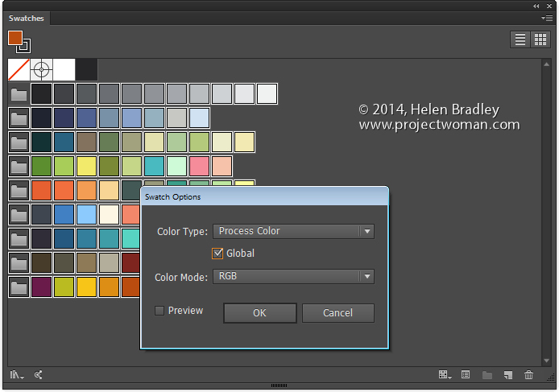The image size is (559, 392).
Task: Click the Swatch Options dialog title bar
Action: tap(264, 196)
